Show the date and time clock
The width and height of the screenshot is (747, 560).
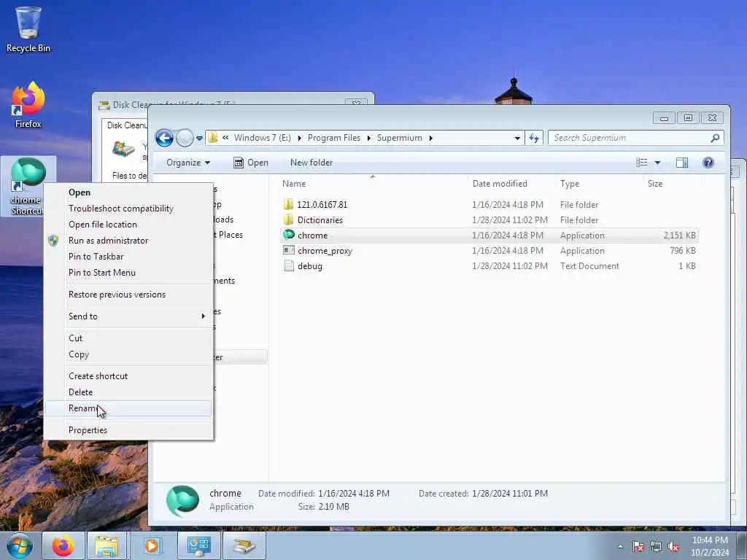[x=710, y=546]
